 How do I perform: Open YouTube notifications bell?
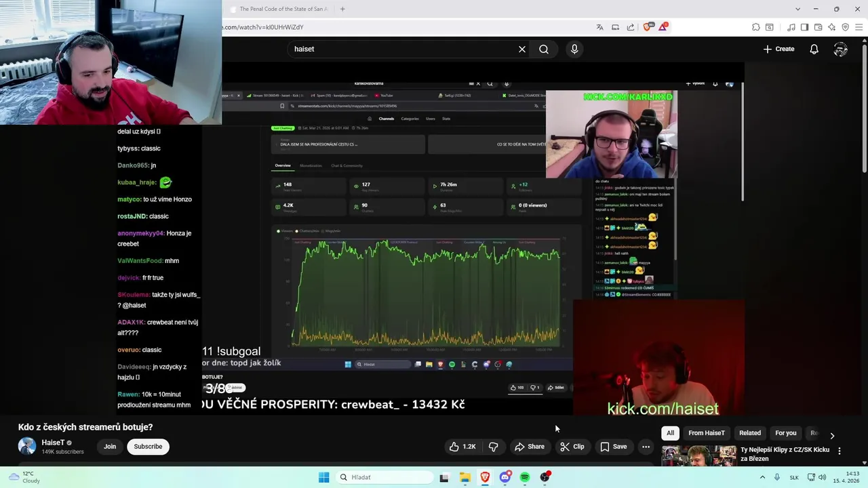click(x=814, y=49)
